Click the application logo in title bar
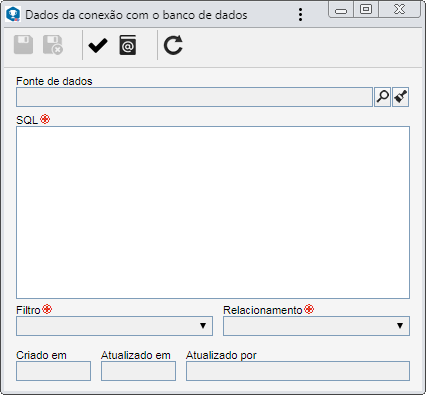Image resolution: width=426 pixels, height=395 pixels. pyautogui.click(x=13, y=15)
